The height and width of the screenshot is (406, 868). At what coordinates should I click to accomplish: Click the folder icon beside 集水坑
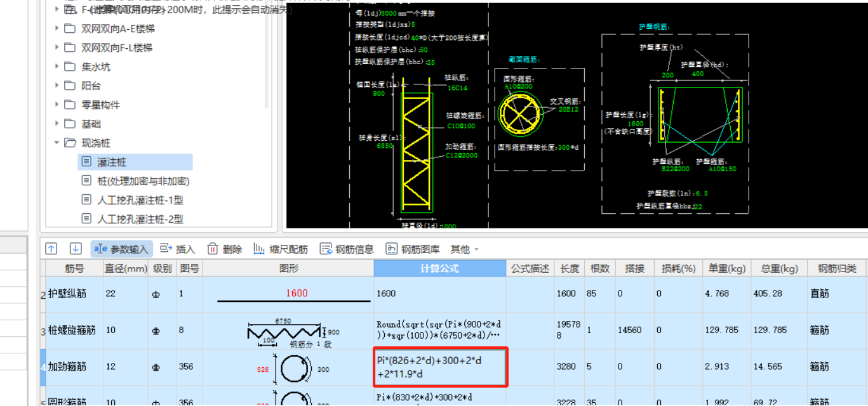point(70,67)
